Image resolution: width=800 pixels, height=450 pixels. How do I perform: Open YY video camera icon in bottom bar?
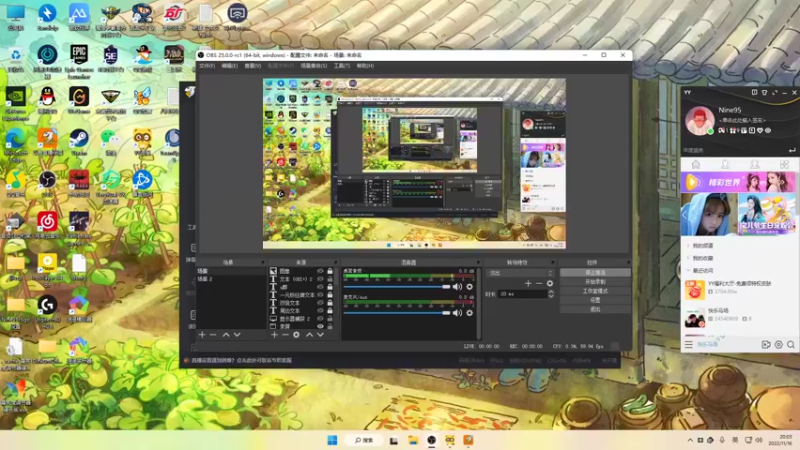(x=766, y=344)
